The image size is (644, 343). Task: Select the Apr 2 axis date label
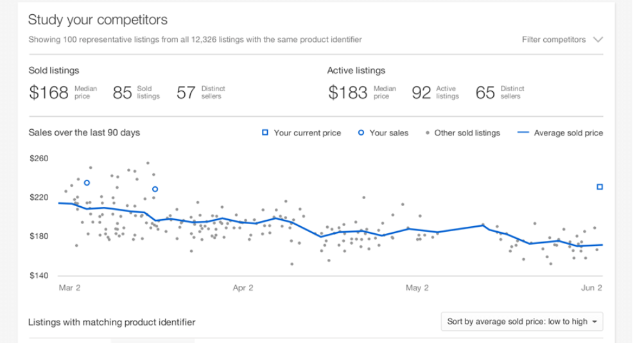pos(243,288)
